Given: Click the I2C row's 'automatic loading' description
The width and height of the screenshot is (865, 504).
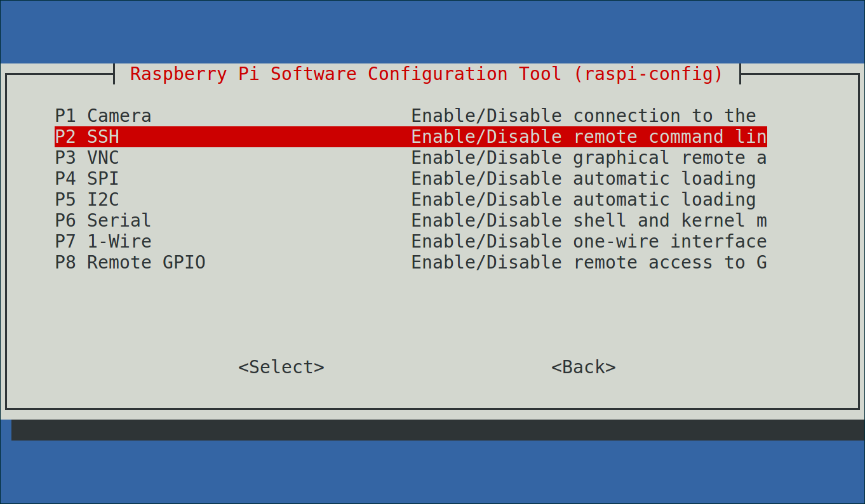Looking at the screenshot, I should pyautogui.click(x=664, y=199).
